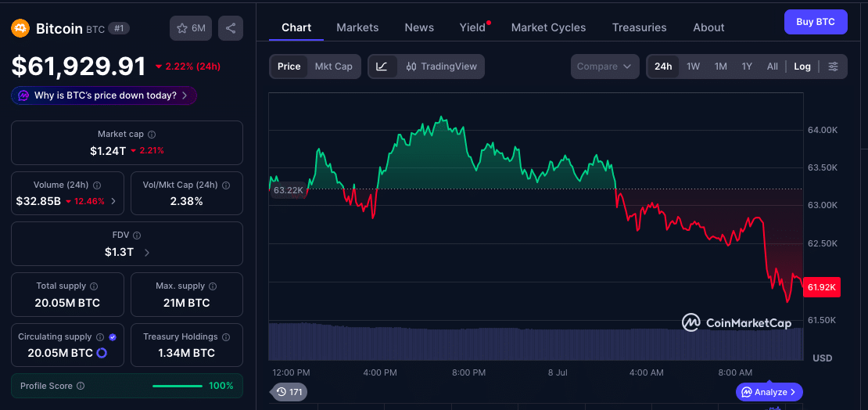Click the 61.92K current price label
Screen dimensions: 868x410
822,287
